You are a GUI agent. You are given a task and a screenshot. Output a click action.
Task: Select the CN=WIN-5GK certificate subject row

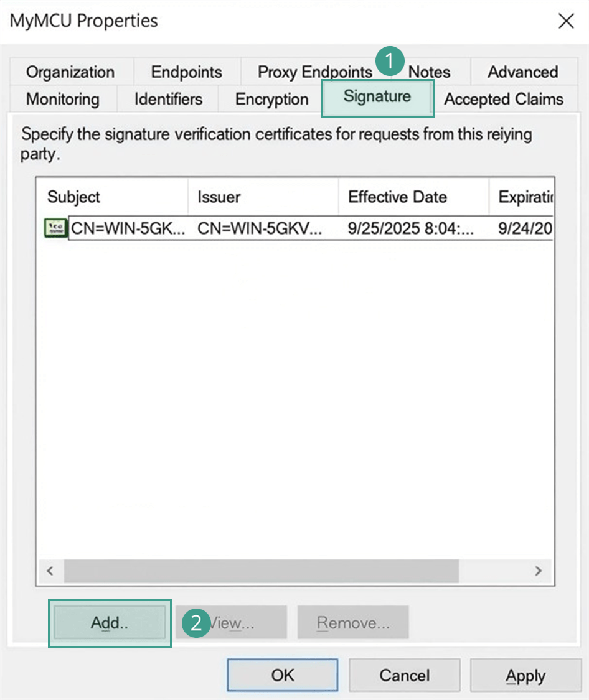coord(128,228)
